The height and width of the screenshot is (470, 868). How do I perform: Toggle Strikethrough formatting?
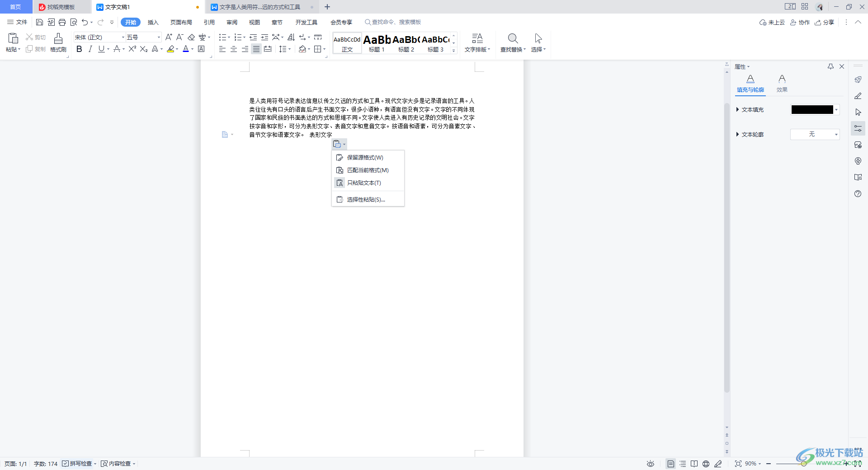(117, 49)
